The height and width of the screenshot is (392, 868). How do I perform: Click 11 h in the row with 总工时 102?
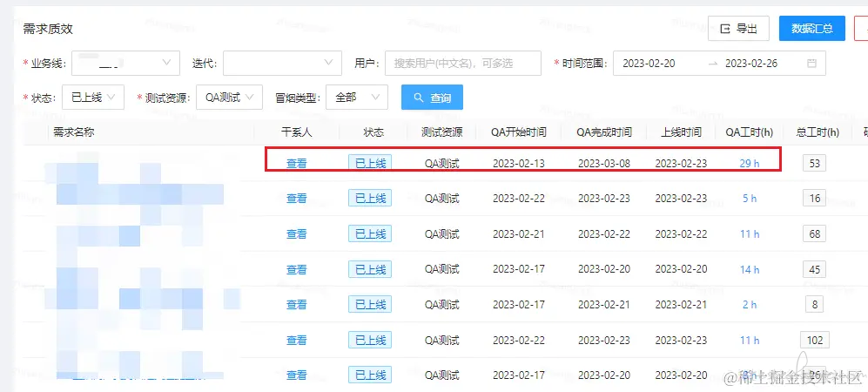[750, 340]
